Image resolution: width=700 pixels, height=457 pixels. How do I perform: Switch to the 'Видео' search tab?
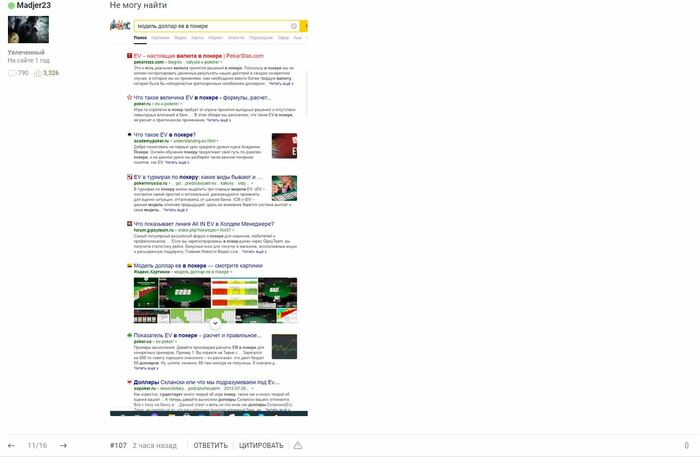tap(180, 38)
